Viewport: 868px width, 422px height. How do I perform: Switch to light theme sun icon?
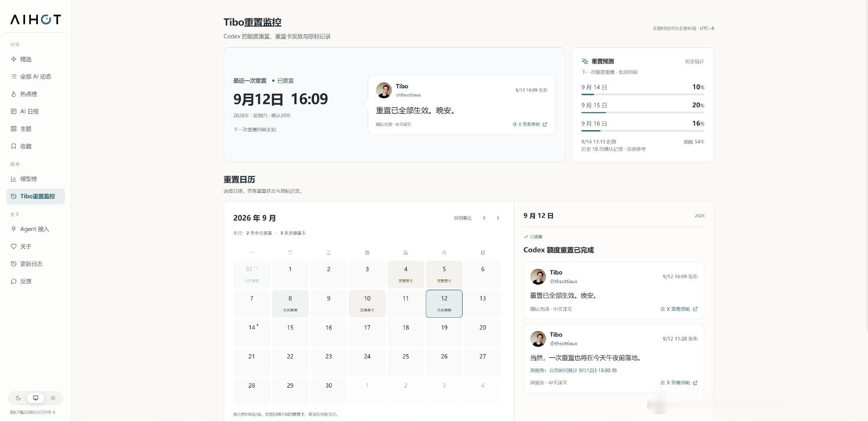tap(53, 398)
